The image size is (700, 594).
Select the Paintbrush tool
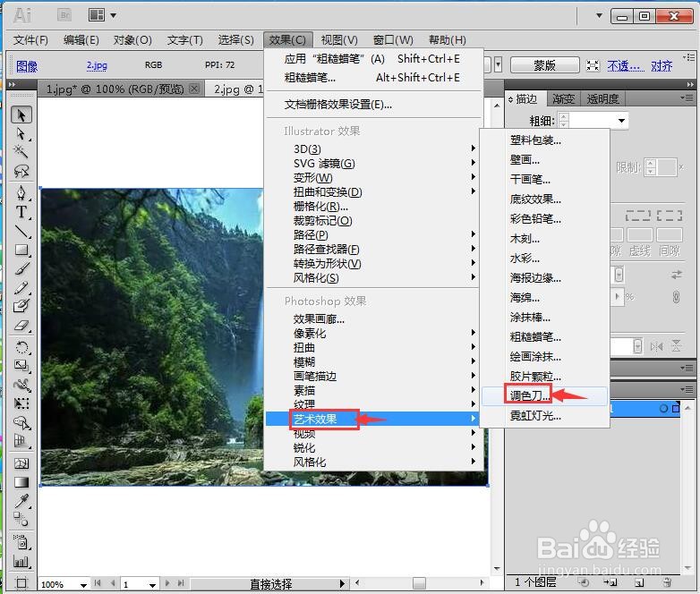[21, 268]
